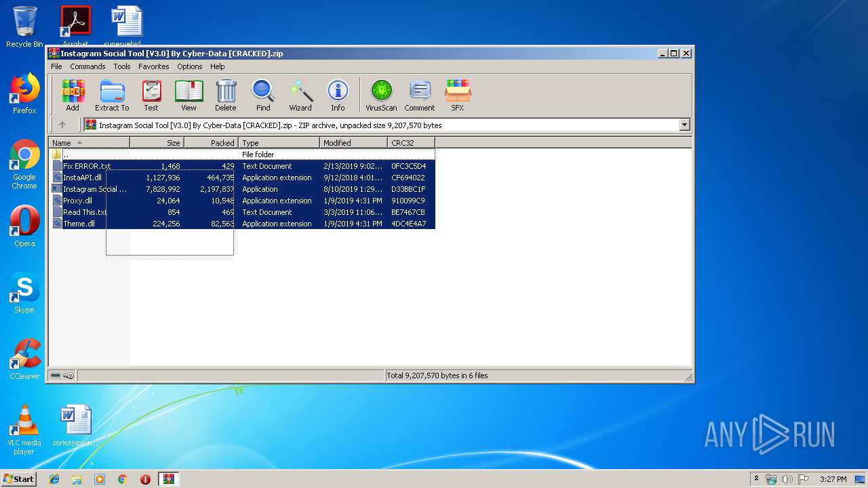Click the system clock 3:27 PM
The height and width of the screenshot is (488, 868).
coord(833,479)
